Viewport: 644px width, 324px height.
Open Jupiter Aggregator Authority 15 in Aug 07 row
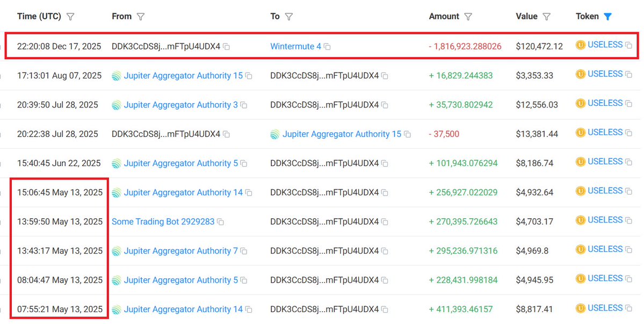pyautogui.click(x=183, y=76)
